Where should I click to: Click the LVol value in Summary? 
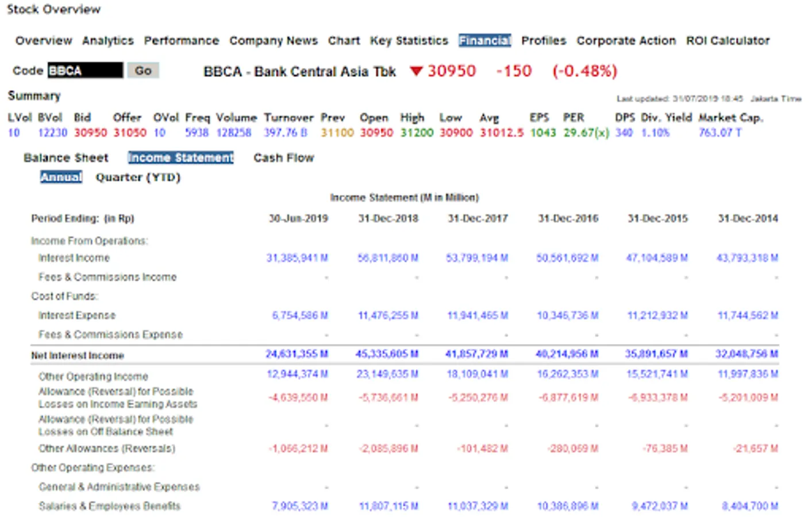coord(14,133)
